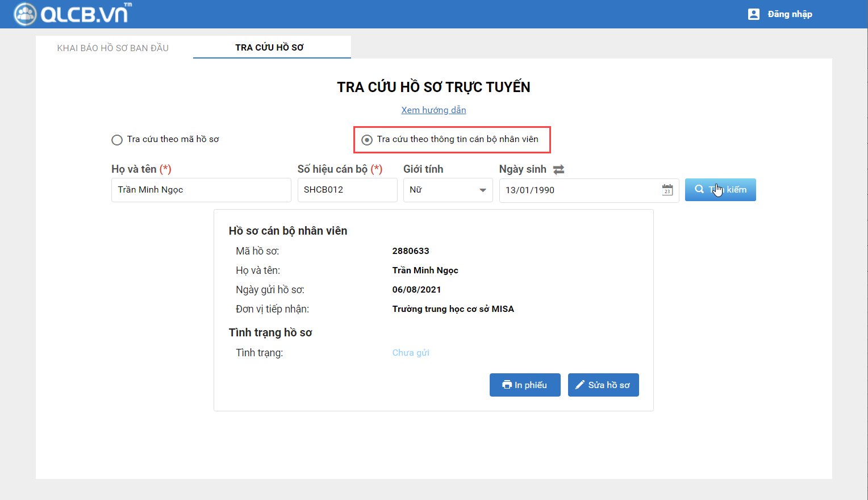
Task: Click the magnifier icon on search button
Action: point(699,189)
